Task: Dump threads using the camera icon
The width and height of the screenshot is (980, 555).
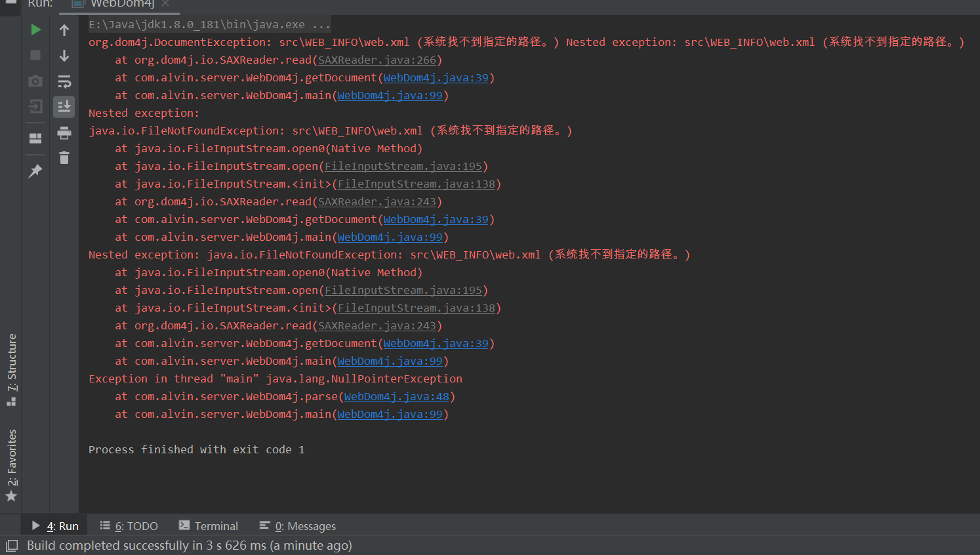Action: click(x=35, y=81)
